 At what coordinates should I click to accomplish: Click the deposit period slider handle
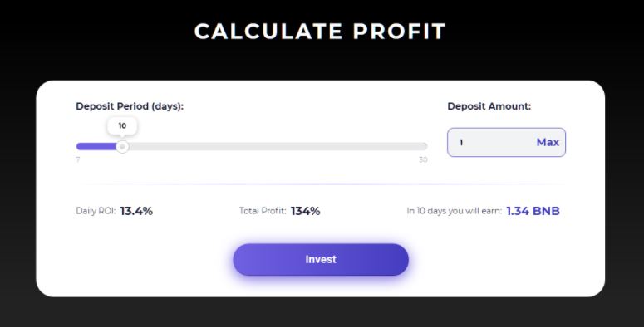[x=122, y=146]
